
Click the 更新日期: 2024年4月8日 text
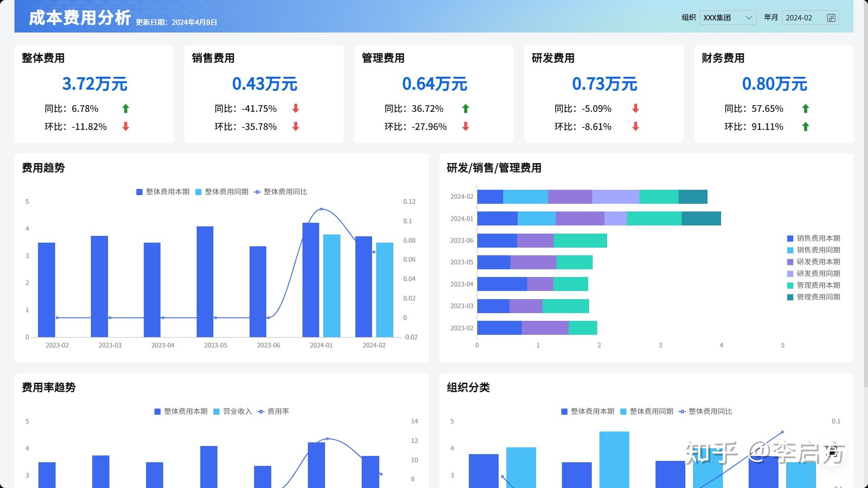point(176,22)
